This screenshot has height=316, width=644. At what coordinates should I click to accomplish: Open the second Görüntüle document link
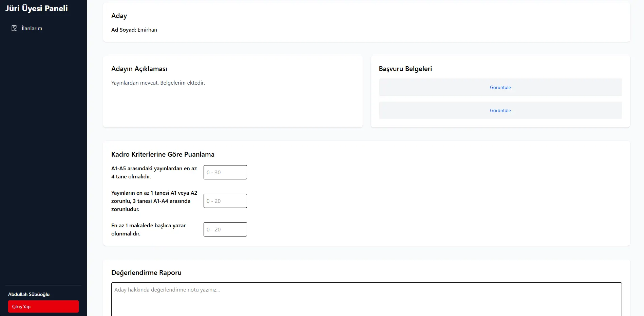tap(500, 110)
